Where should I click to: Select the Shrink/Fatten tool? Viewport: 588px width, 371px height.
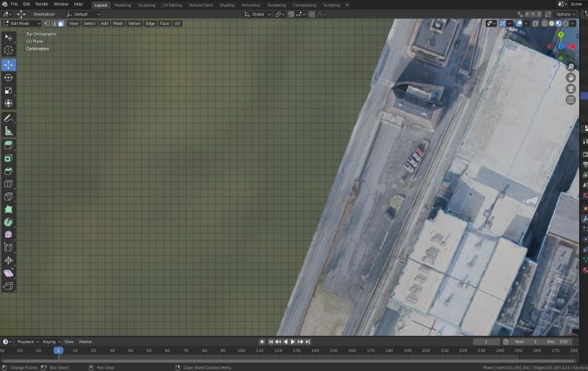[x=8, y=260]
